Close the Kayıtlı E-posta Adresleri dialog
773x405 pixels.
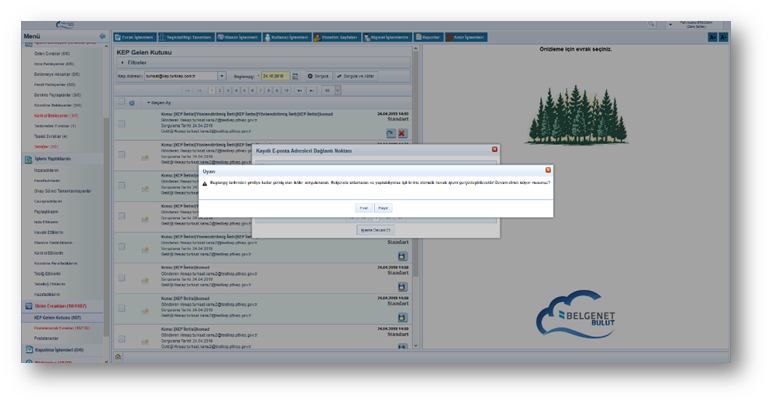(494, 149)
